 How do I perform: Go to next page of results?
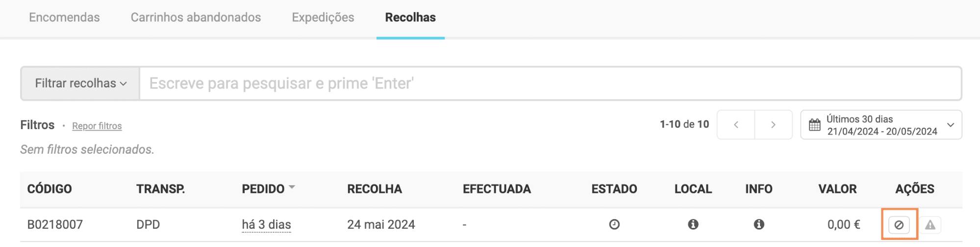773,125
